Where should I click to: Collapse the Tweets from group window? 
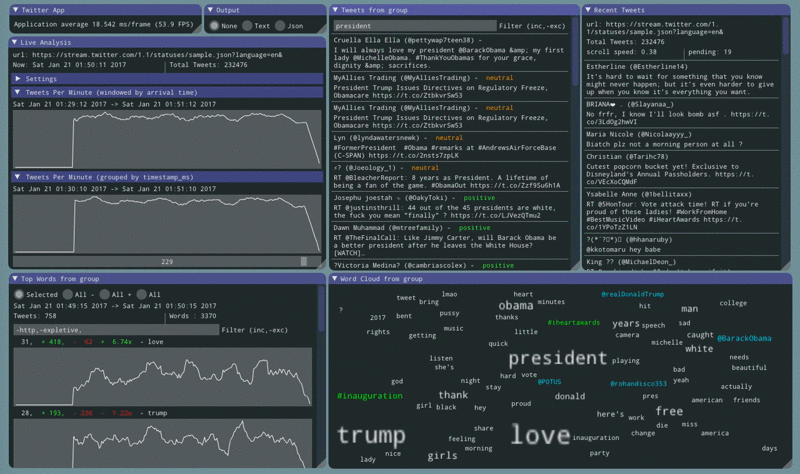tap(335, 10)
